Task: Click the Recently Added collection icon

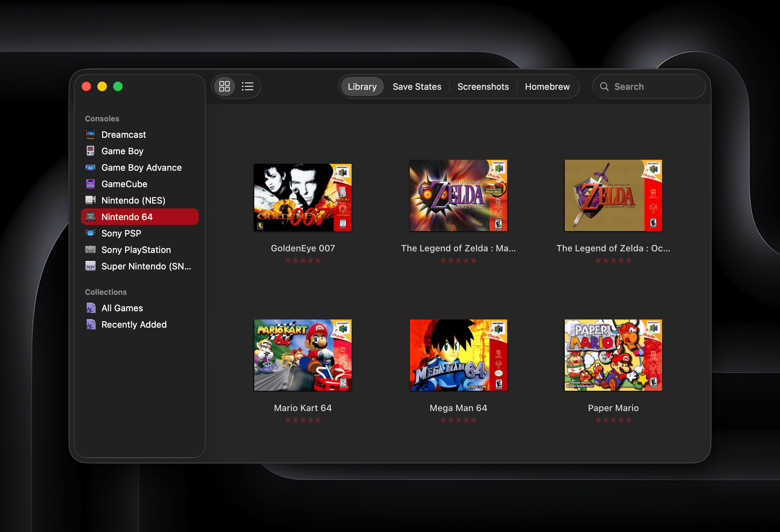Action: [x=91, y=324]
